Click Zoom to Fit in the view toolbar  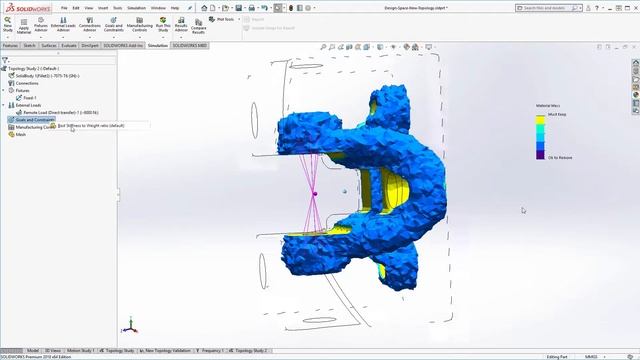click(323, 47)
